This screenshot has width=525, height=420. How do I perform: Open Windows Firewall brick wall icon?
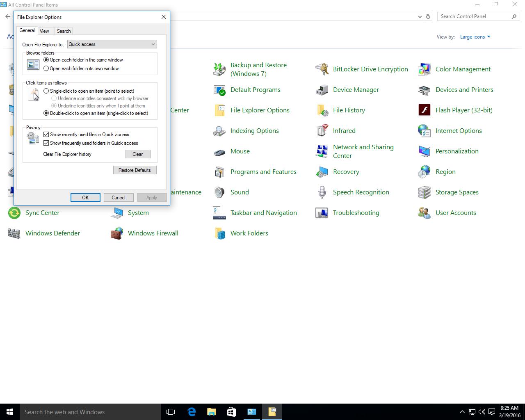pos(117,233)
